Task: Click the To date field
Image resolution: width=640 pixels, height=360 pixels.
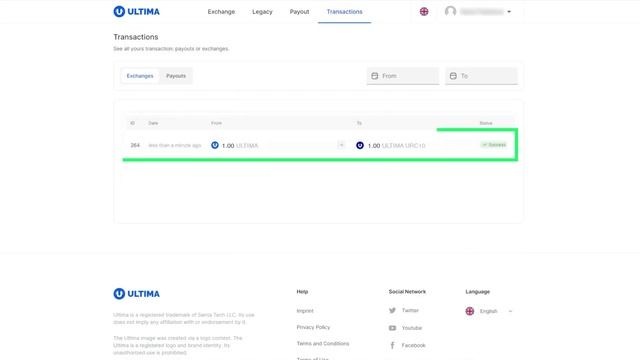Action: [482, 76]
